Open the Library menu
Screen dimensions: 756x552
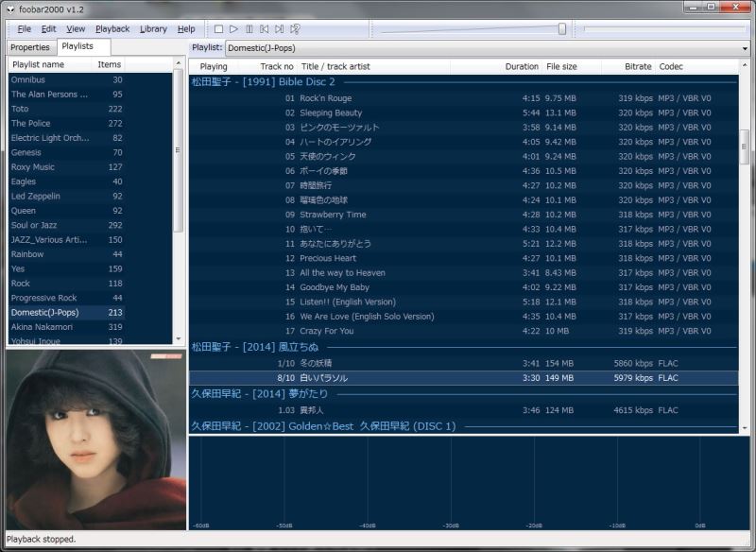(153, 29)
